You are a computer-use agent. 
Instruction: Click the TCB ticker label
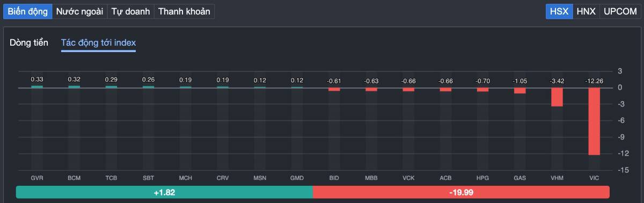(111, 178)
